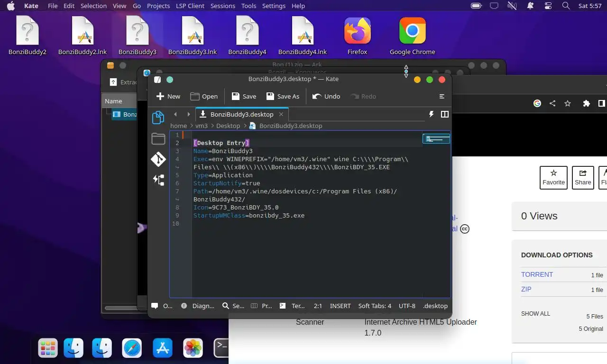Image resolution: width=607 pixels, height=364 pixels.
Task: Click the minimap in the Kate editor
Action: click(x=436, y=138)
